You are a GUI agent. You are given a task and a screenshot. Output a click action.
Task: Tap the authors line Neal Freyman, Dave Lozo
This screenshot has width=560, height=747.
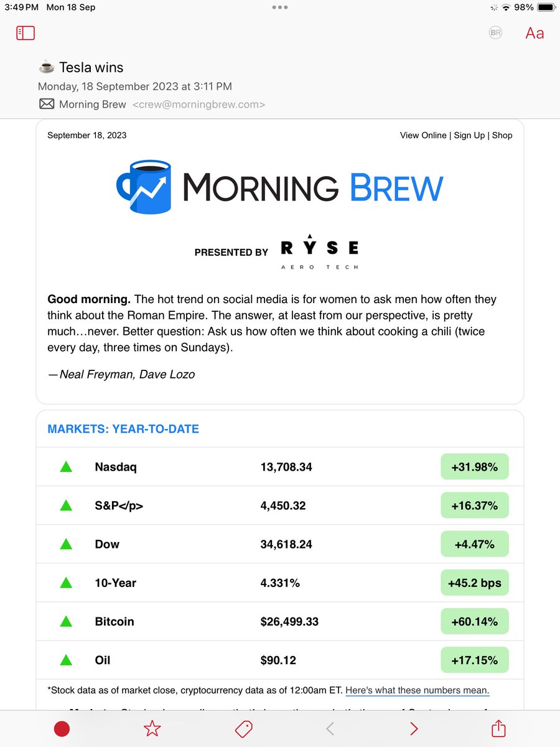(121, 374)
